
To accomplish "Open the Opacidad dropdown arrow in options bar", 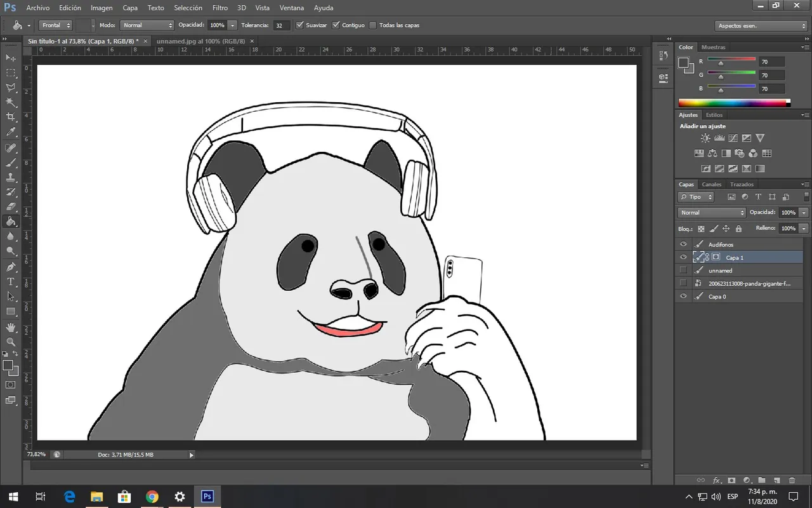I will 233,25.
